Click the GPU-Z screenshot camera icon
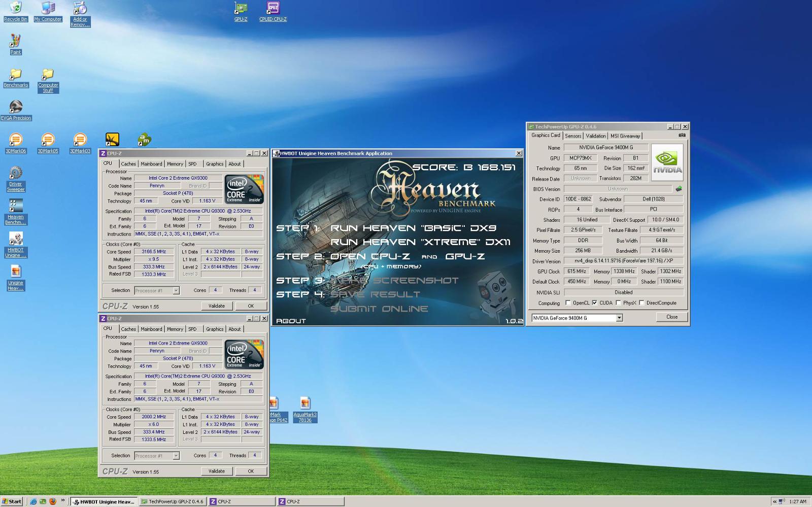812x507 pixels. 682,135
